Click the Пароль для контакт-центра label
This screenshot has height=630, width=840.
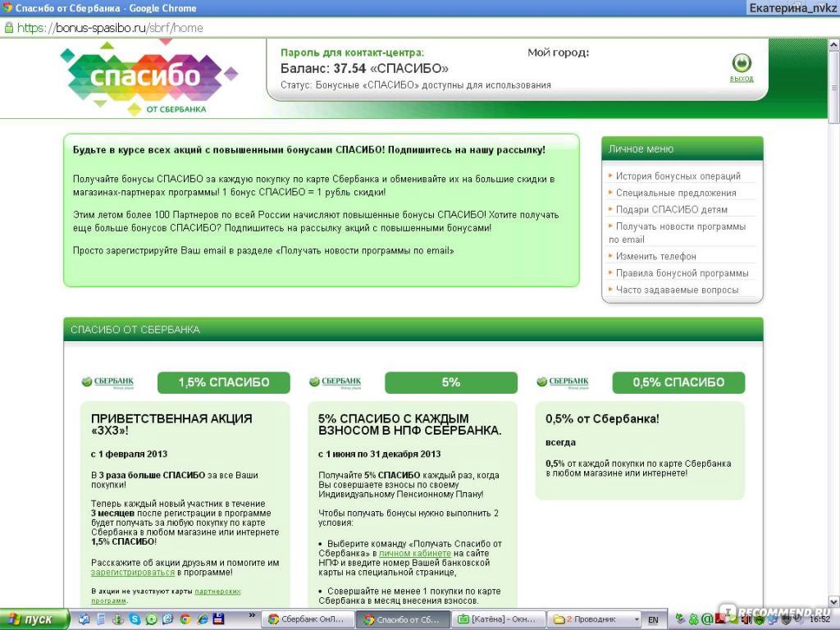click(x=352, y=52)
